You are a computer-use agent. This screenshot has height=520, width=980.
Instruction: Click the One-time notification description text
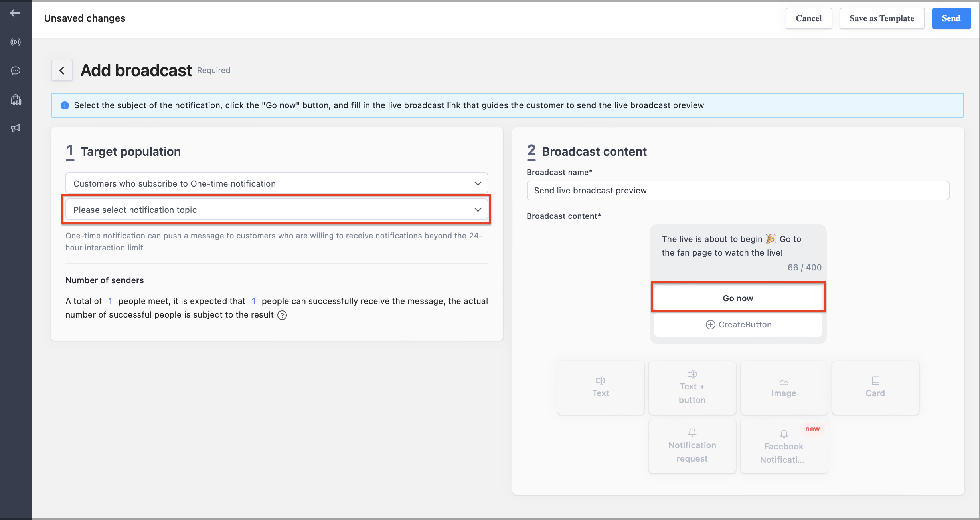tap(274, 242)
